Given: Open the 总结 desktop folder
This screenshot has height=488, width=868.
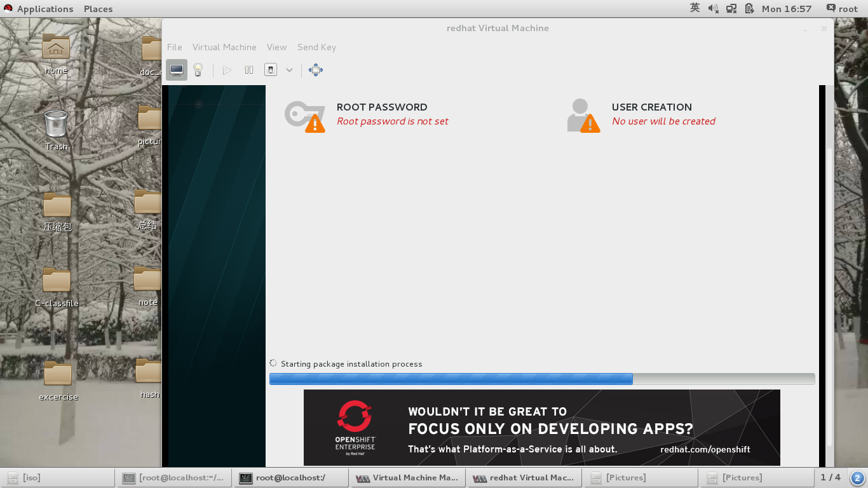Looking at the screenshot, I should tap(147, 210).
